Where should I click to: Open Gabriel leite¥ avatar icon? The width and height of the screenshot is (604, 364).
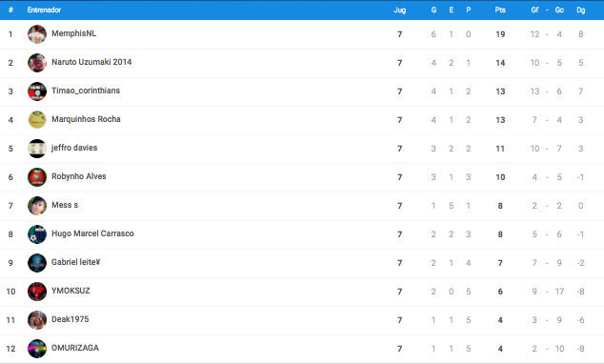tap(37, 263)
